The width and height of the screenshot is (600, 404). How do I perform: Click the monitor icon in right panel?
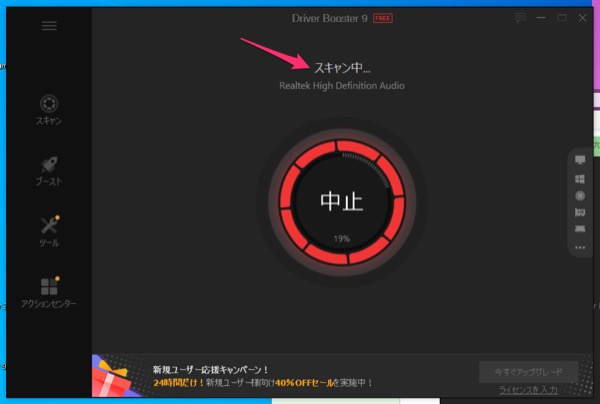[580, 161]
